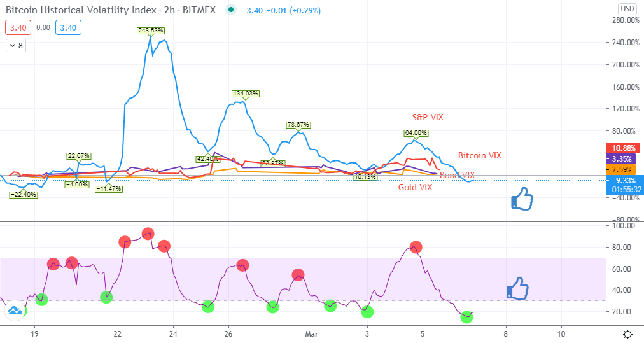Click the orange 2.59% price scale tag
The image size is (644, 343).
621,170
